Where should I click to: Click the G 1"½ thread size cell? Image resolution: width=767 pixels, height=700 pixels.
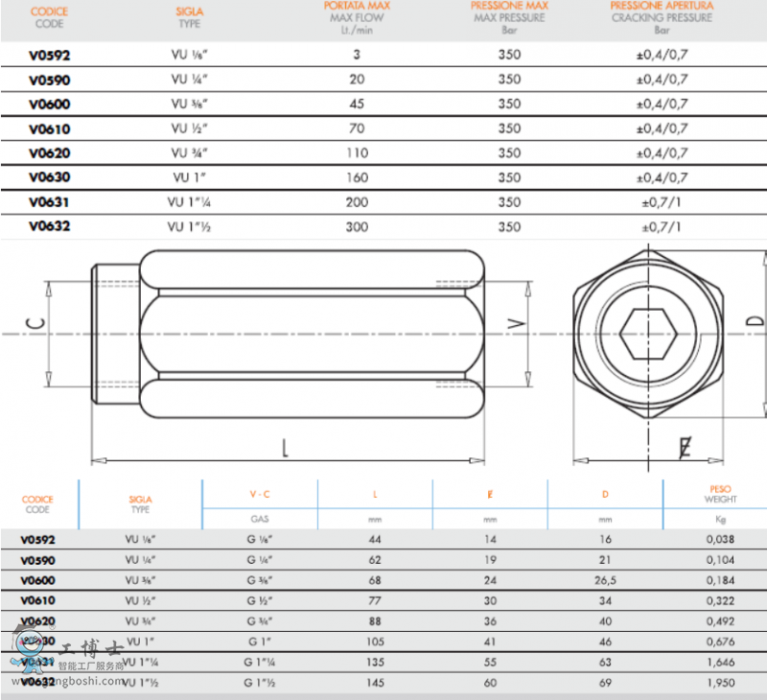259,682
